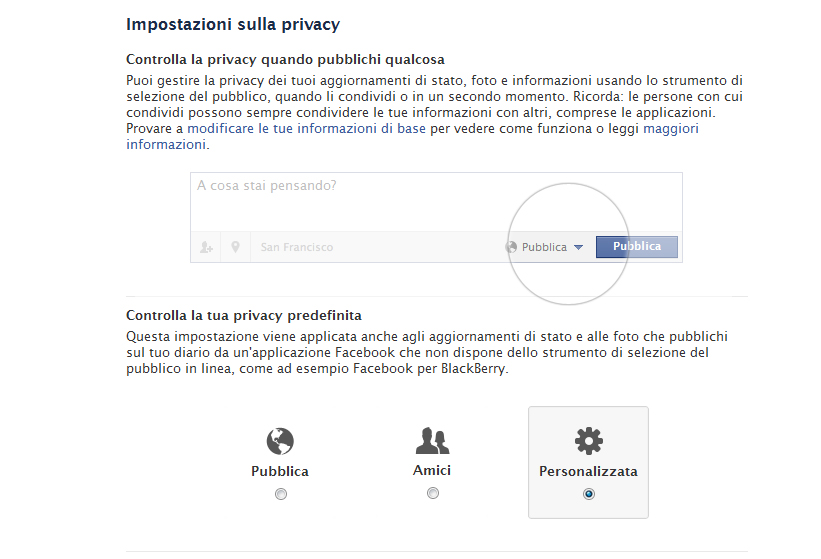Click the tag friends icon in composer

[206, 247]
